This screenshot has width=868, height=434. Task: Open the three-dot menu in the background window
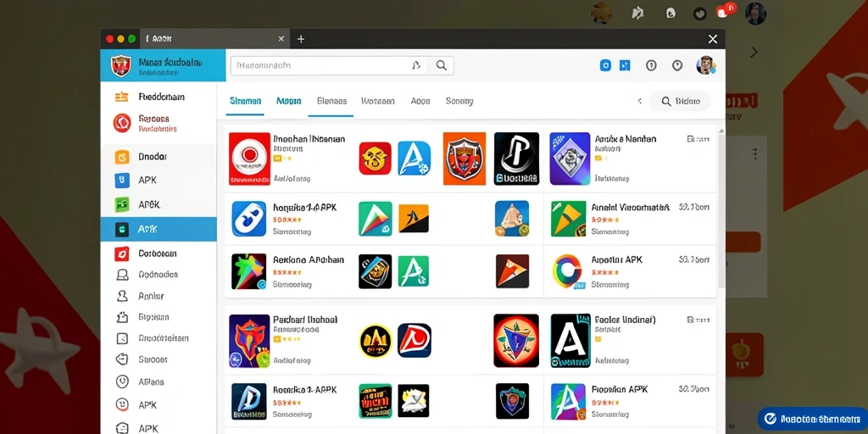pyautogui.click(x=754, y=153)
